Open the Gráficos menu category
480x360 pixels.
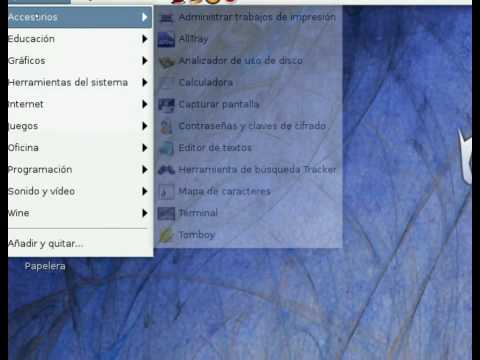[x=80, y=61]
